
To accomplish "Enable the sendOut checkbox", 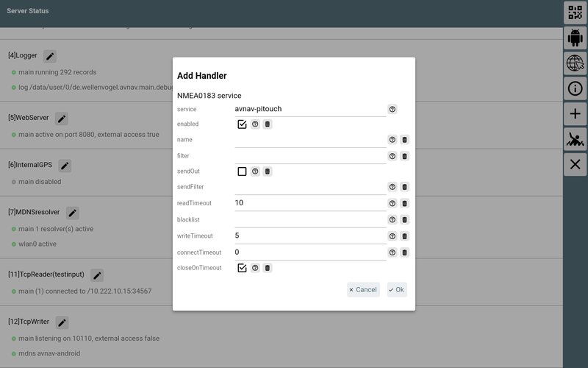I will click(242, 171).
